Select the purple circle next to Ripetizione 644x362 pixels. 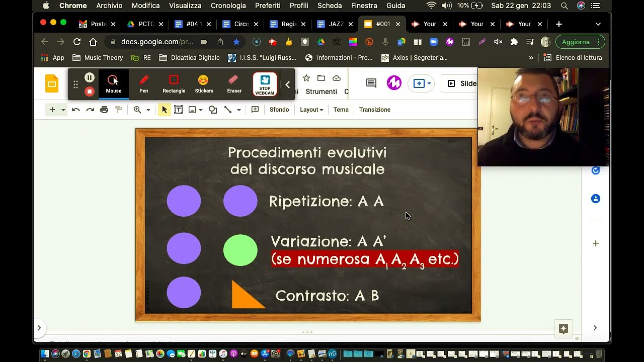[240, 201]
